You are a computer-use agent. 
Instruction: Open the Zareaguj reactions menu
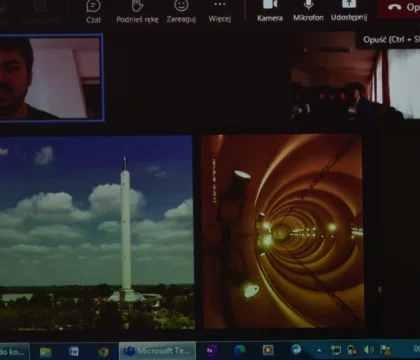[181, 12]
